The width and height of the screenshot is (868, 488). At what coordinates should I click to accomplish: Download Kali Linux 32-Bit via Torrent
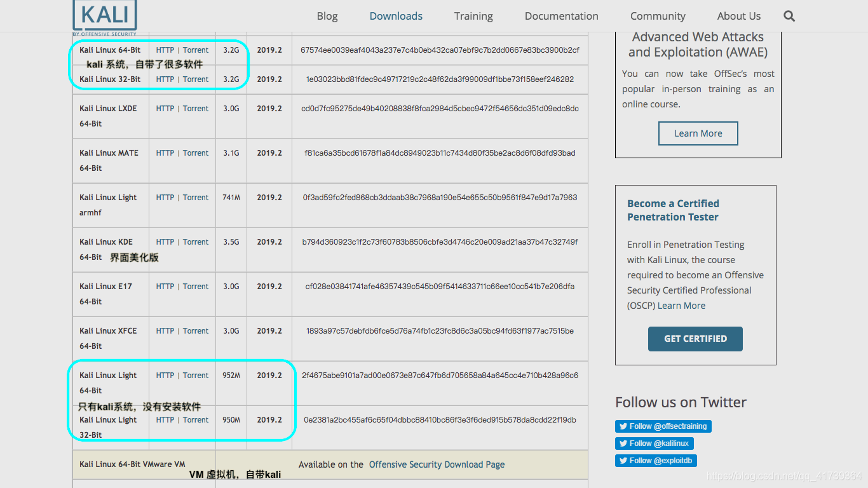(196, 79)
